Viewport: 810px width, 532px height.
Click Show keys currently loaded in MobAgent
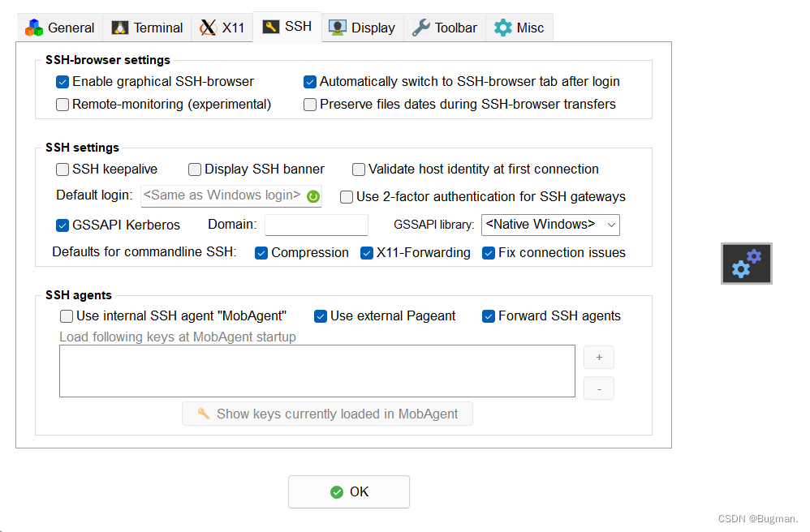pyautogui.click(x=327, y=414)
